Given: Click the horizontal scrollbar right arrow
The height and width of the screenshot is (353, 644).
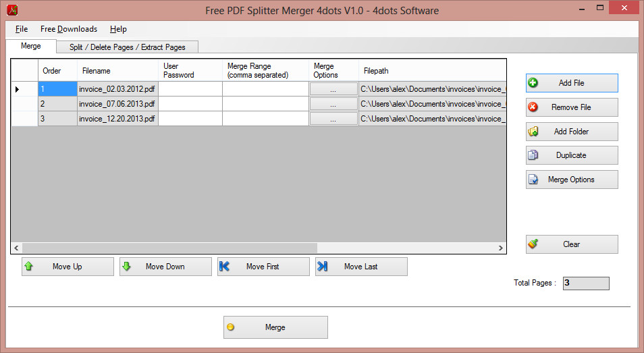Looking at the screenshot, I should coord(501,248).
